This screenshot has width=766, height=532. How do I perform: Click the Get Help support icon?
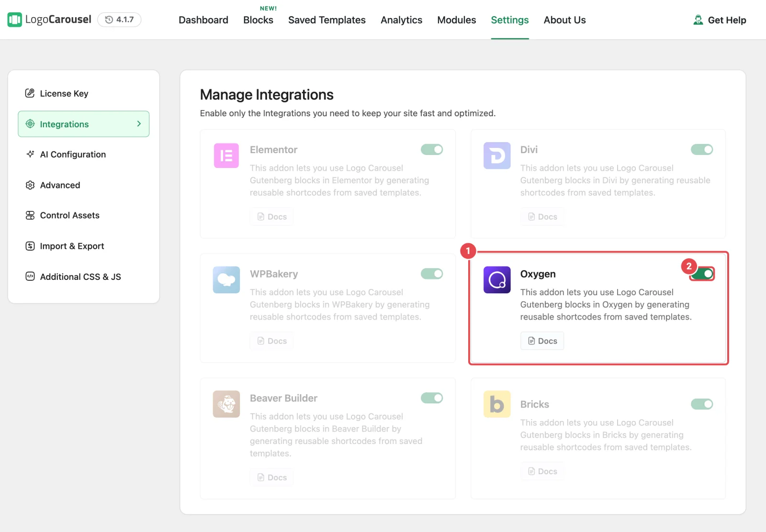coord(698,20)
